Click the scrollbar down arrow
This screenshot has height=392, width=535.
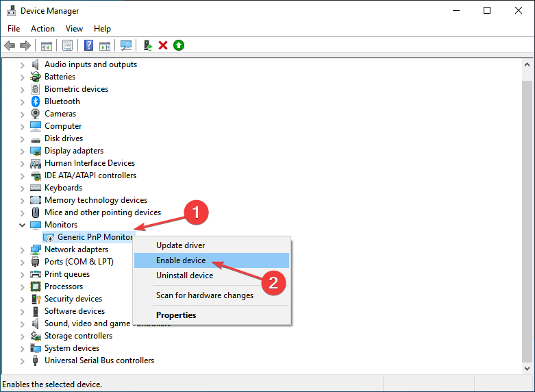click(527, 369)
